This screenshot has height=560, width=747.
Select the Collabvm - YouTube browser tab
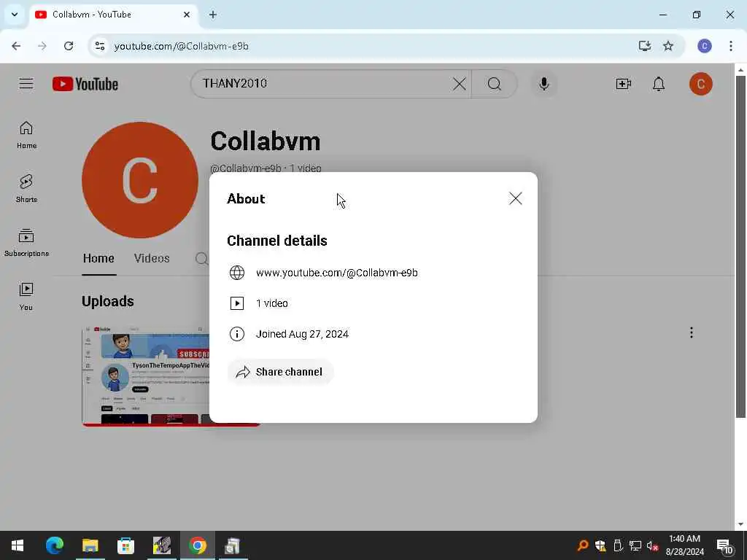pyautogui.click(x=113, y=15)
